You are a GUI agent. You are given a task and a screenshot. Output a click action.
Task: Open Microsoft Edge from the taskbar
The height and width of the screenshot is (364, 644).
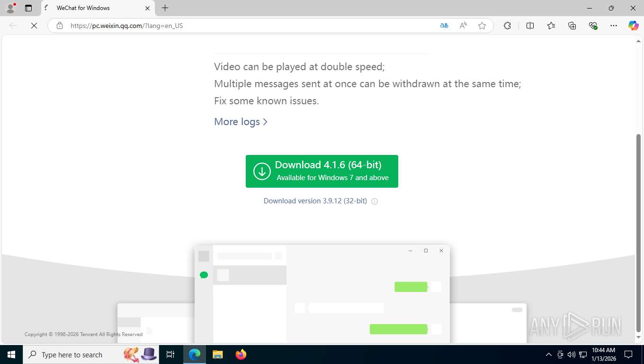[195, 355]
